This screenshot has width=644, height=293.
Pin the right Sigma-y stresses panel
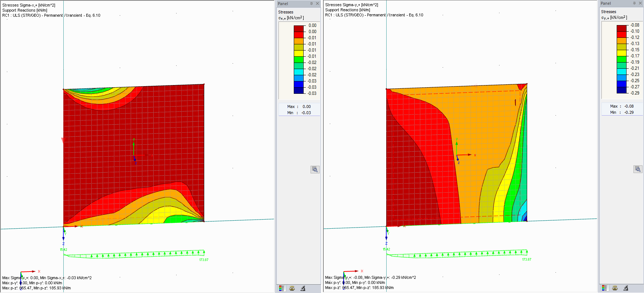[x=634, y=3]
